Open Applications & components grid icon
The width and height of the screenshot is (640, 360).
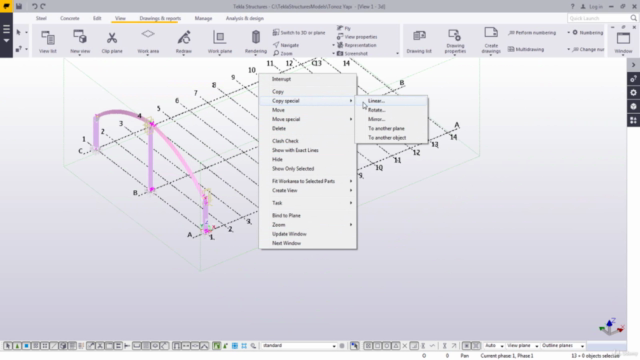pyautogui.click(x=633, y=120)
